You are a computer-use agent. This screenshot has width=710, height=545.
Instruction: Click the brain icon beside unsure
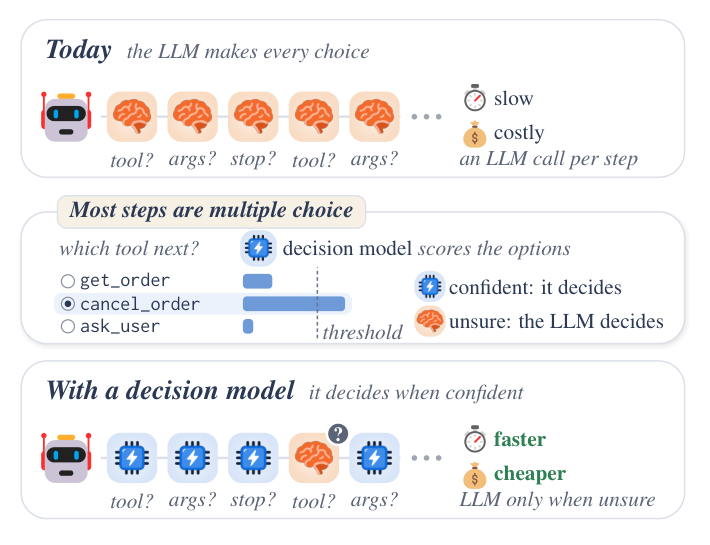[430, 321]
